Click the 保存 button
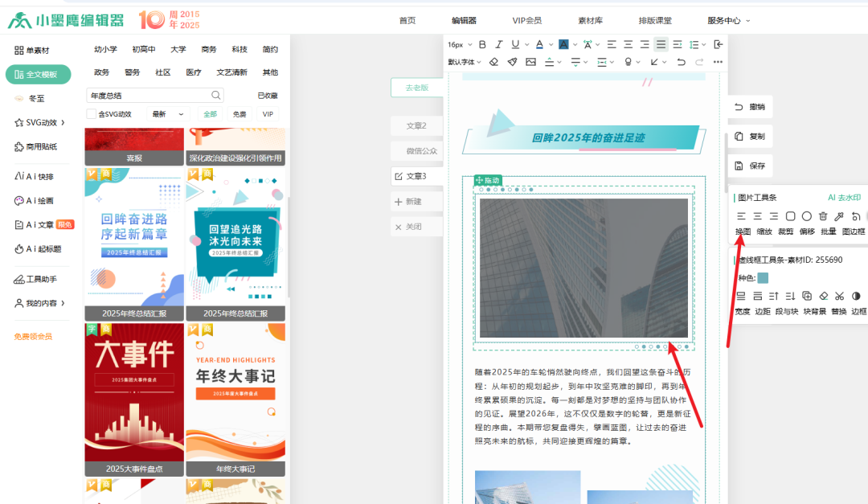The image size is (868, 504). 750,166
